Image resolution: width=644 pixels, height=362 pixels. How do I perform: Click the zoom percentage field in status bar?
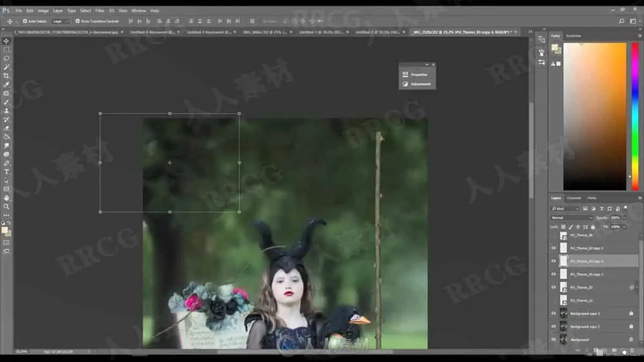[22, 351]
